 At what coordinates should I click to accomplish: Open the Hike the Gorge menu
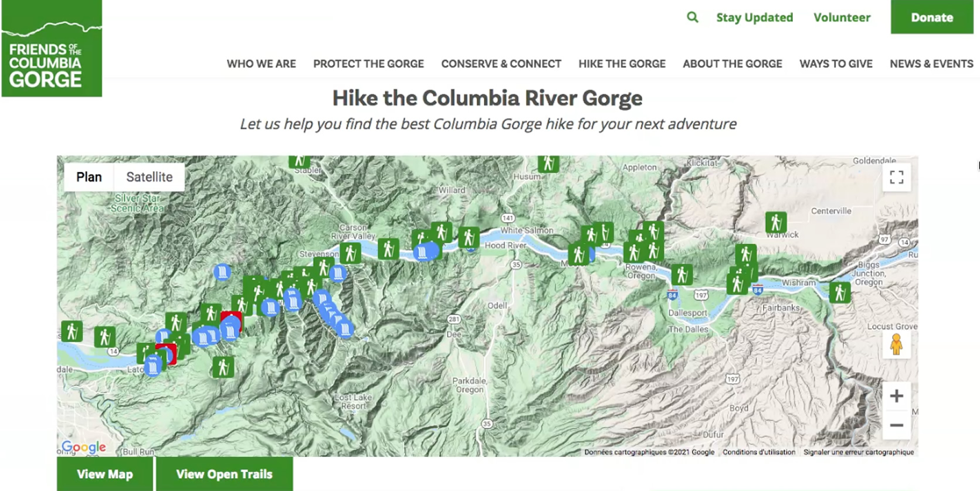622,64
